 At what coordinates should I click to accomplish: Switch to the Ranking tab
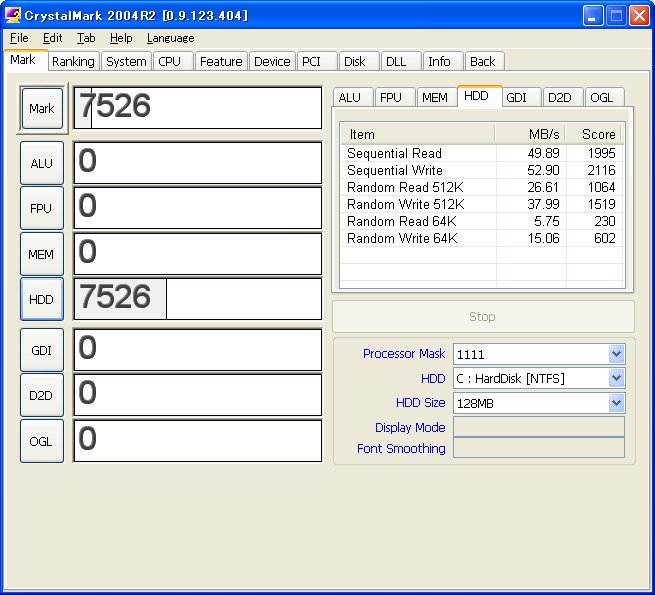[73, 61]
